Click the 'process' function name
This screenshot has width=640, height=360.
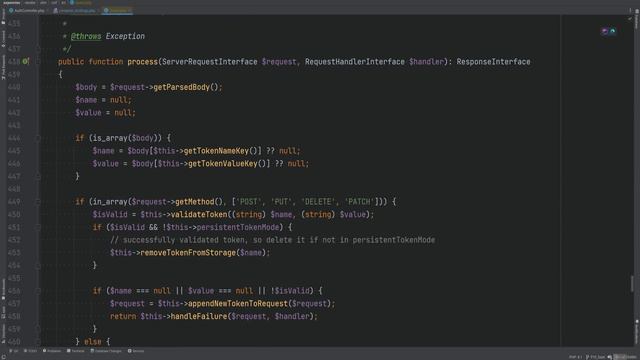[x=142, y=62]
